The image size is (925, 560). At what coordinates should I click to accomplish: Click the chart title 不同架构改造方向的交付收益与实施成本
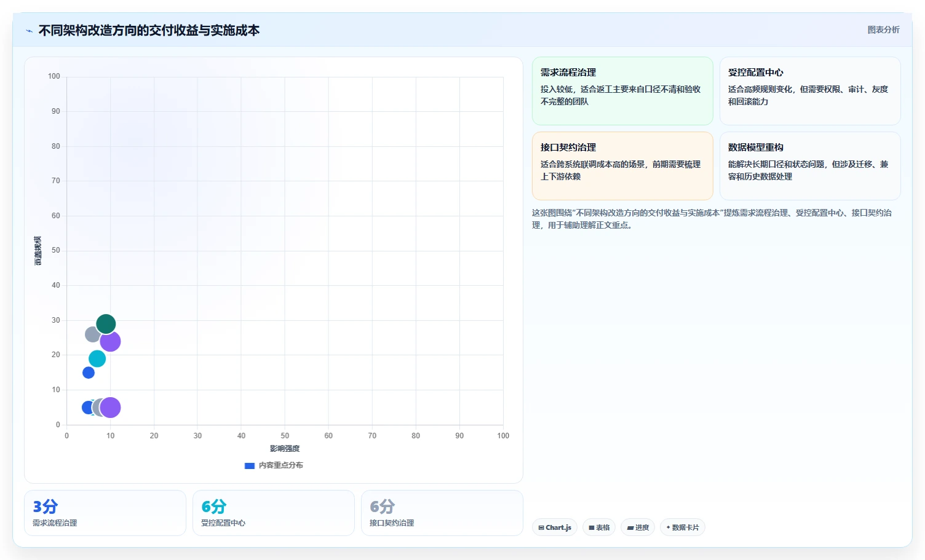(x=149, y=30)
